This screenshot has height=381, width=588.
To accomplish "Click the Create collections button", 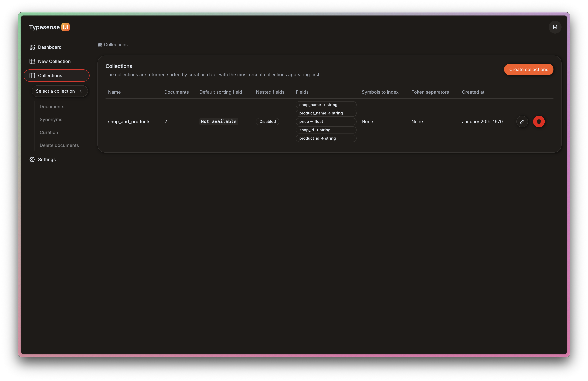I will [x=528, y=69].
